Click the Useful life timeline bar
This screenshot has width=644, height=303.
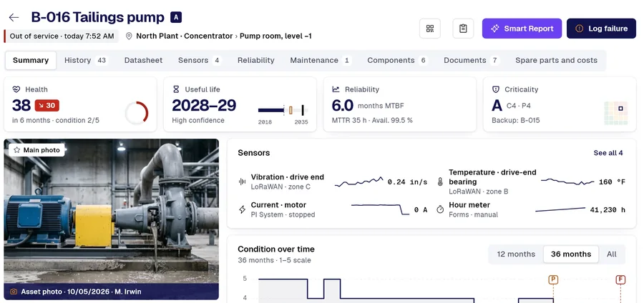pos(283,110)
